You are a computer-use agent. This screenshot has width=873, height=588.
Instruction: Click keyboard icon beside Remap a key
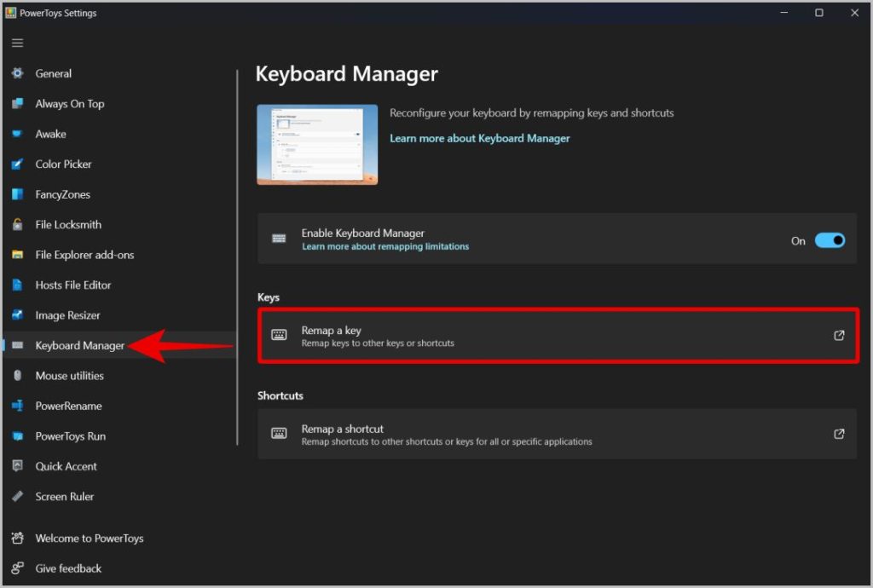pyautogui.click(x=279, y=335)
